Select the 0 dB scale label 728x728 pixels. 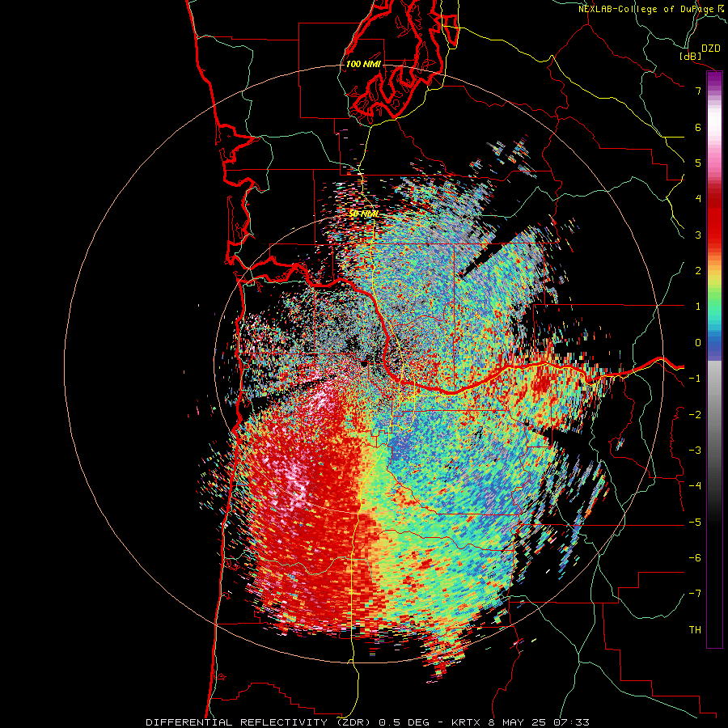click(698, 343)
